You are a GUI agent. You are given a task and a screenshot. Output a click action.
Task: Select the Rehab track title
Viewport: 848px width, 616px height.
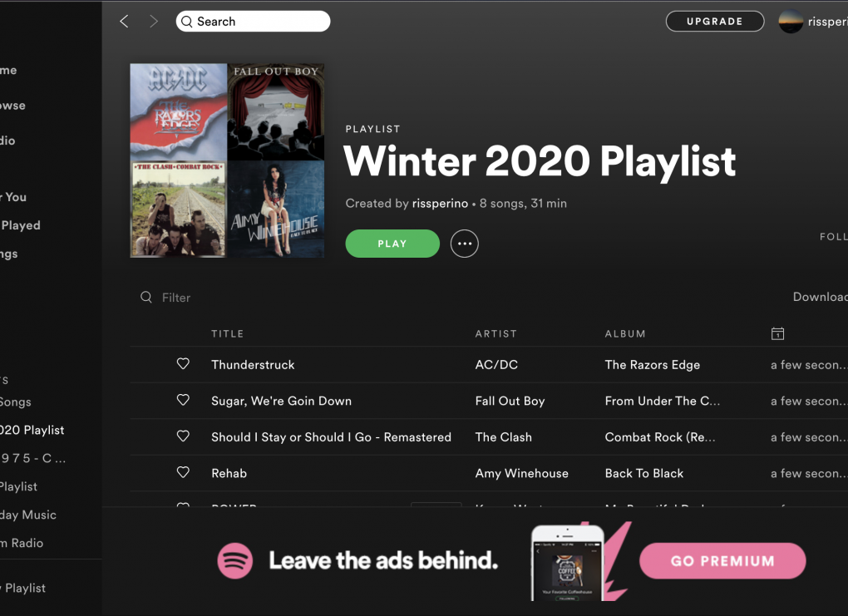[x=229, y=473]
